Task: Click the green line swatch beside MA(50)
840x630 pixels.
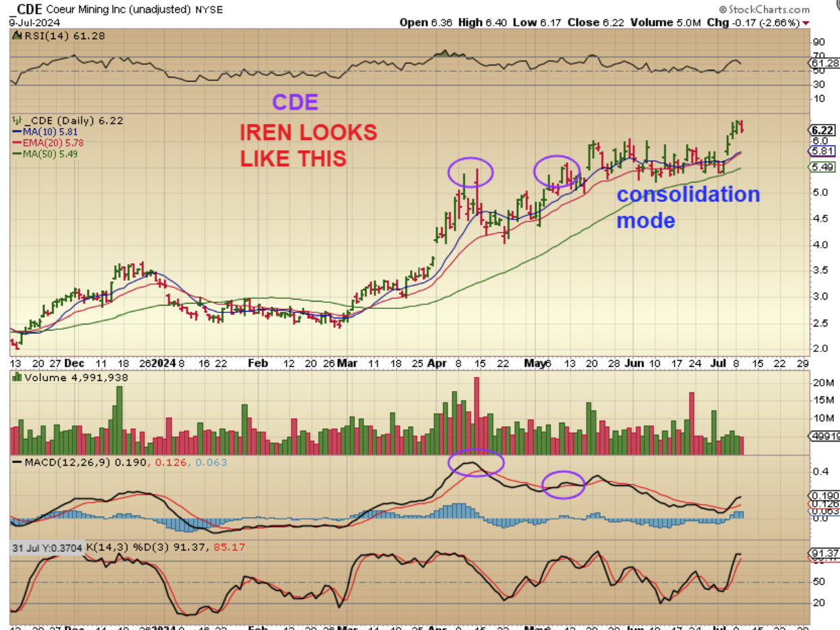Action: [17, 153]
